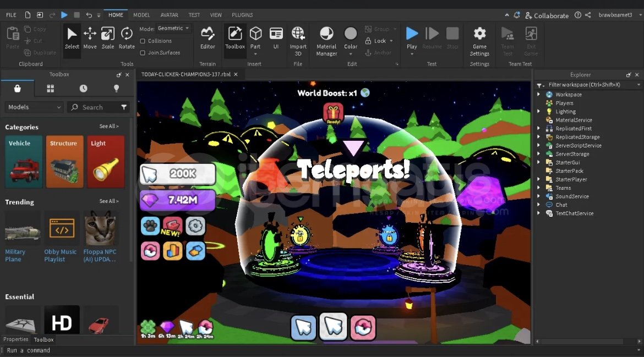Open the TEST ribbon tab
The height and width of the screenshot is (357, 644).
[x=194, y=15]
